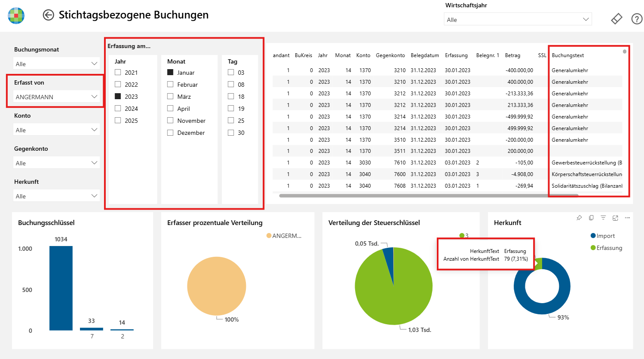Open Herkunft chart in focus mode
This screenshot has width=644, height=359.
tap(615, 218)
